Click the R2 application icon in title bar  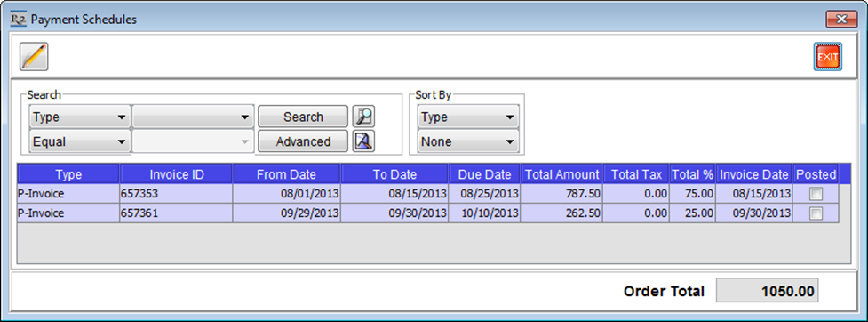[x=19, y=19]
